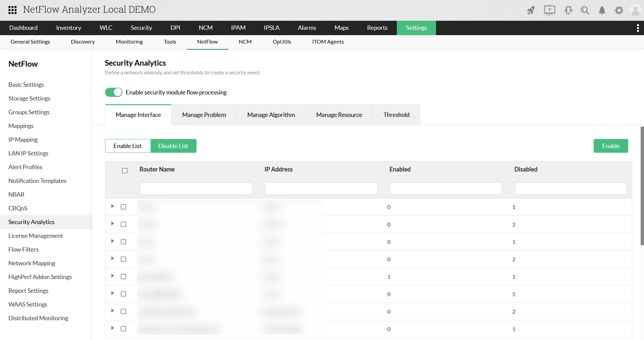Screen dimensions: 644x340
Task: Expand the last router row details
Action: [x=112, y=329]
